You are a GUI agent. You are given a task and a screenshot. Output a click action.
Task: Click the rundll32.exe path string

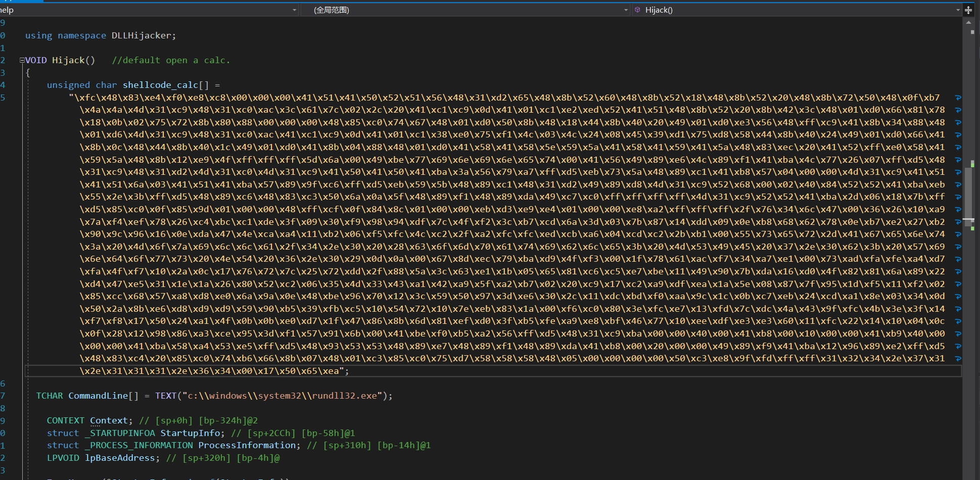283,396
